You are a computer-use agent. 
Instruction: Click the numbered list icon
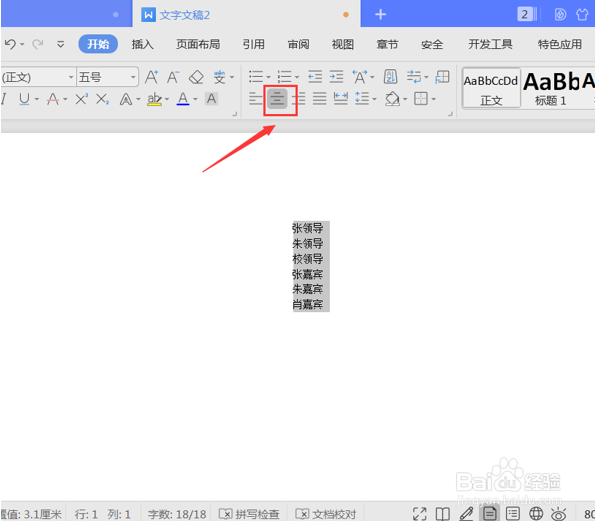284,77
